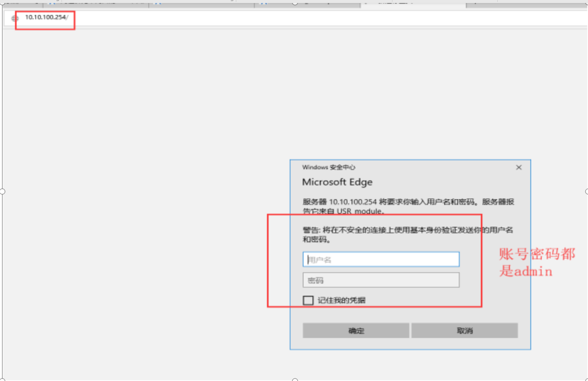The width and height of the screenshot is (588, 381).
Task: Click the bottom-center image resize handle
Action: click(x=295, y=380)
